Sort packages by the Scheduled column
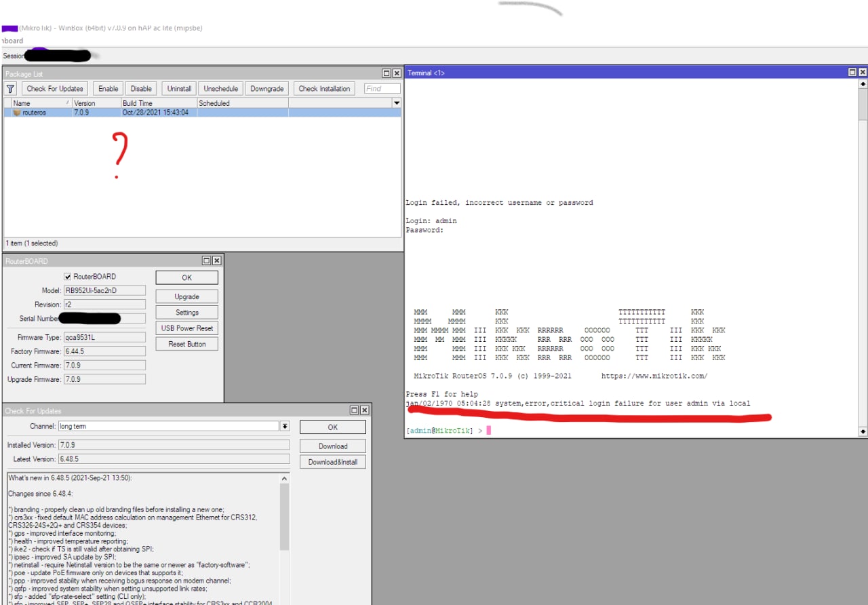 (243, 103)
